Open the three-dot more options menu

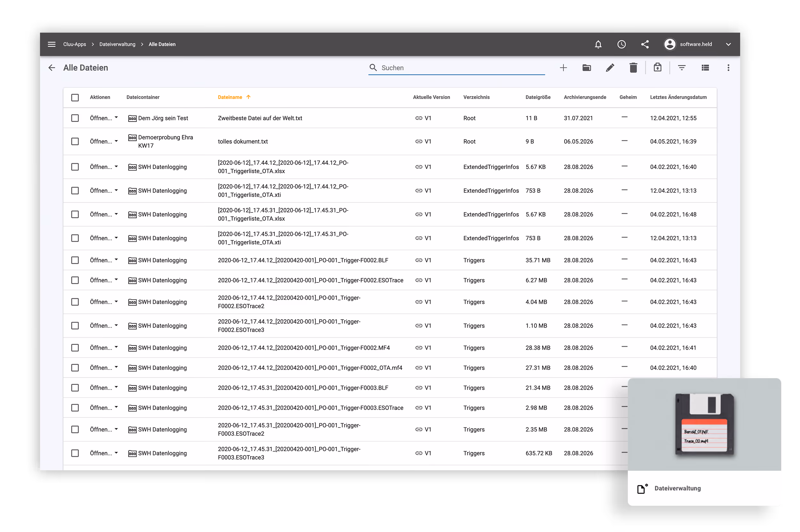tap(728, 67)
